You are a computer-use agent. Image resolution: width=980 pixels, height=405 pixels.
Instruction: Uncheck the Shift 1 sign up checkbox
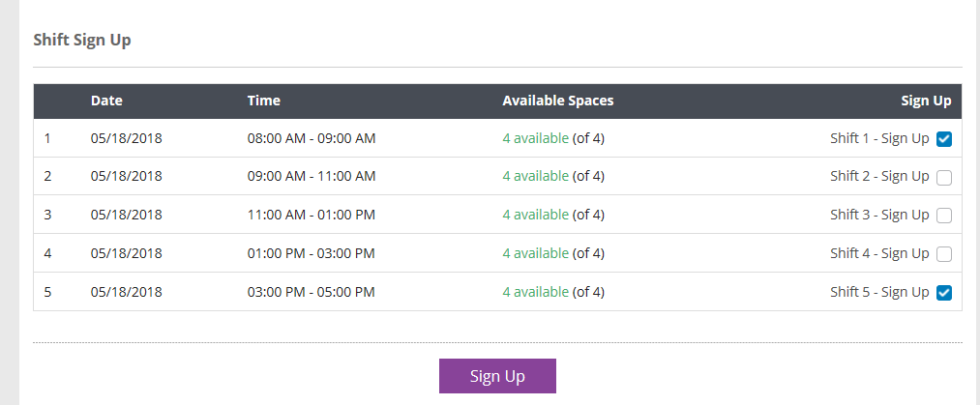[944, 139]
